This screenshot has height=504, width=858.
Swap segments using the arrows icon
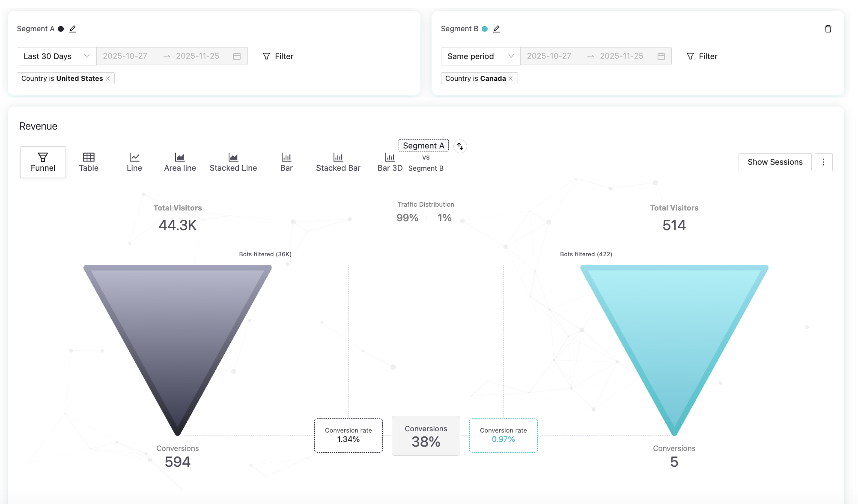460,146
